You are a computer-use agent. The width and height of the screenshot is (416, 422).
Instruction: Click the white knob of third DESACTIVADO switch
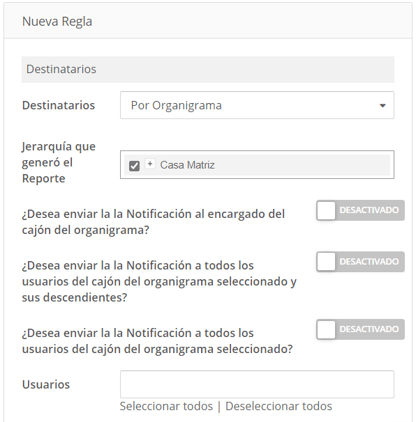(326, 329)
